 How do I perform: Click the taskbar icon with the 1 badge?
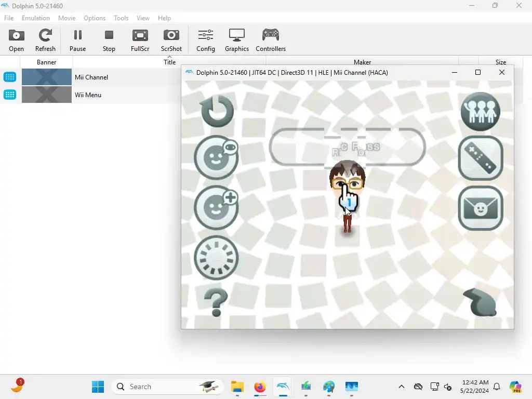click(x=17, y=386)
